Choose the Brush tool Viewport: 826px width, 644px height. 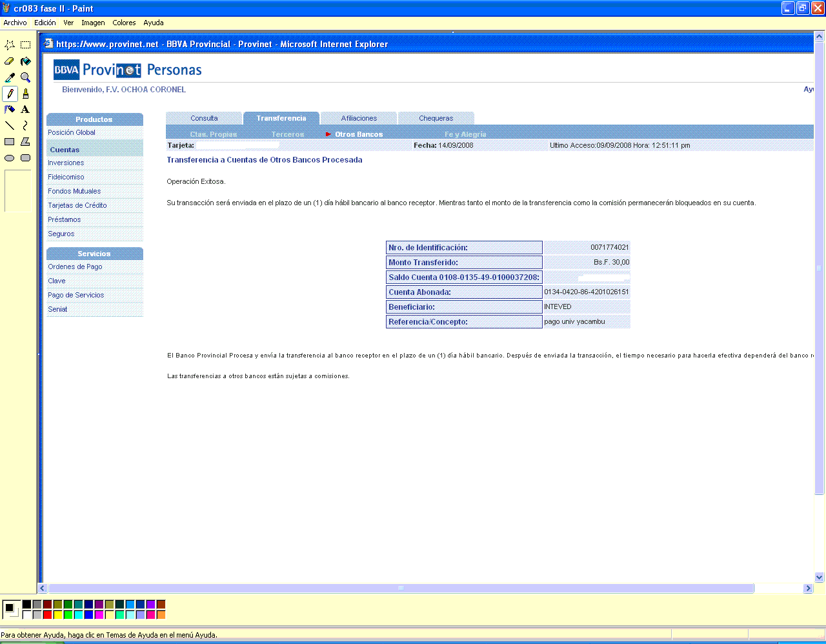[x=26, y=94]
